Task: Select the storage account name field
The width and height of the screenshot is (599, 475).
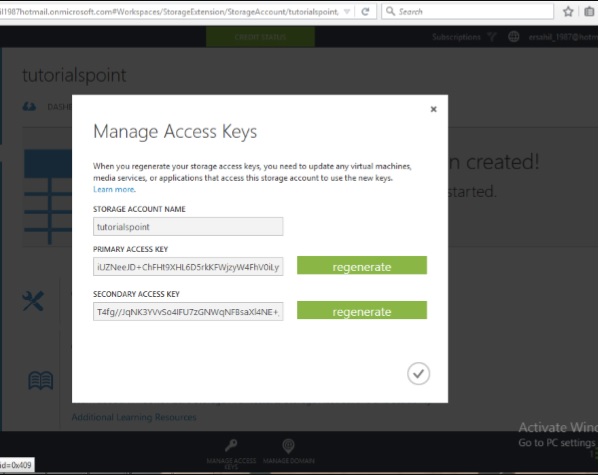Action: [188, 227]
